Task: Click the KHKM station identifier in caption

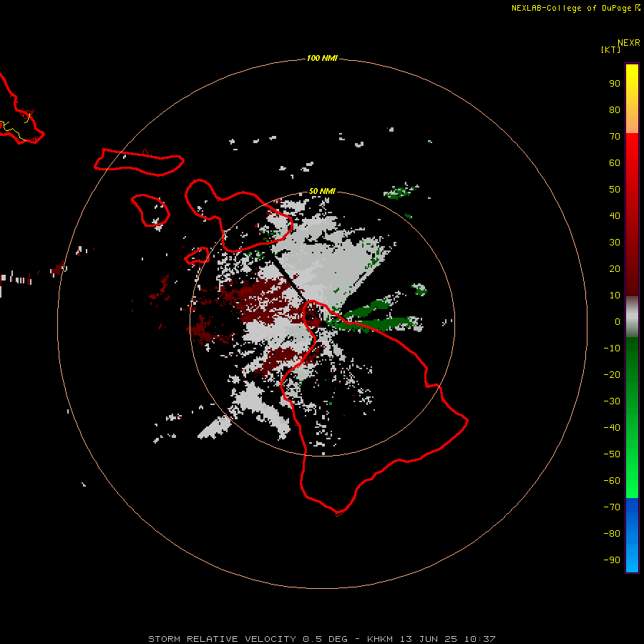Action: pos(380,639)
